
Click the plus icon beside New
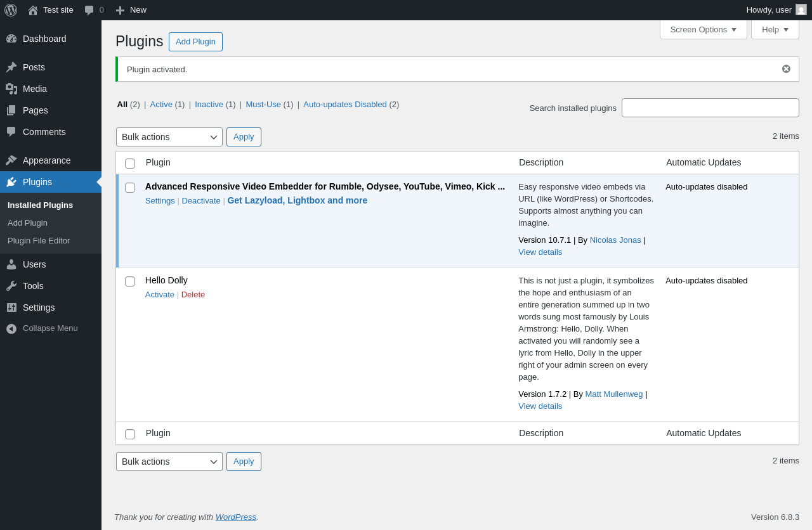tap(120, 10)
